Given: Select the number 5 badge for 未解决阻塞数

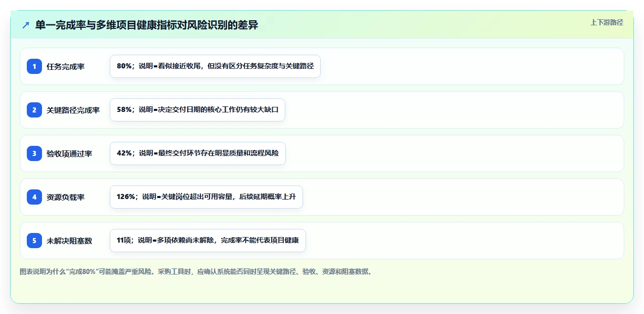Looking at the screenshot, I should coord(34,241).
